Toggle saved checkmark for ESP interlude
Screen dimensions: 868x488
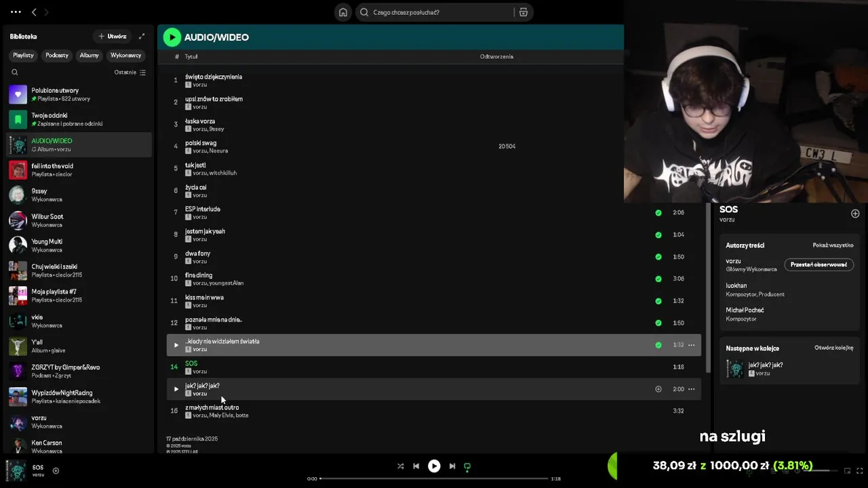point(658,213)
